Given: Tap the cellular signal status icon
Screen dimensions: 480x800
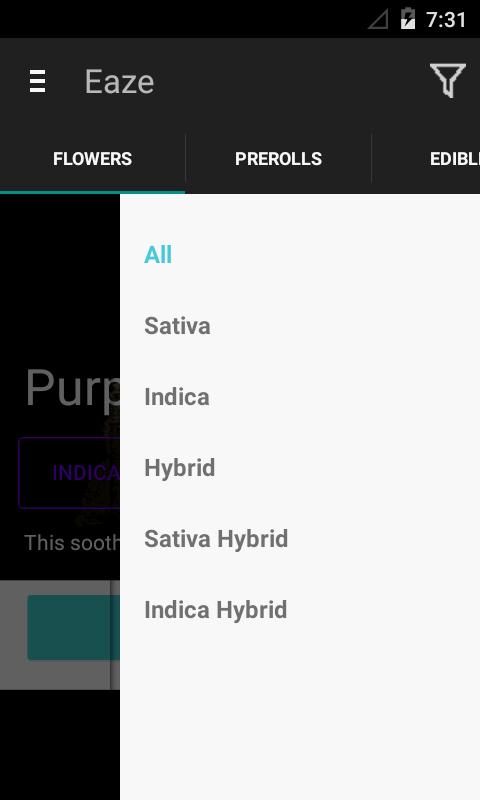Looking at the screenshot, I should click(379, 19).
